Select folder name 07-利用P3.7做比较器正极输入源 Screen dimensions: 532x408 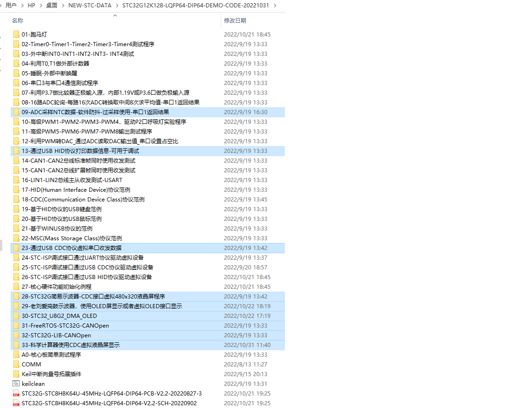point(105,93)
